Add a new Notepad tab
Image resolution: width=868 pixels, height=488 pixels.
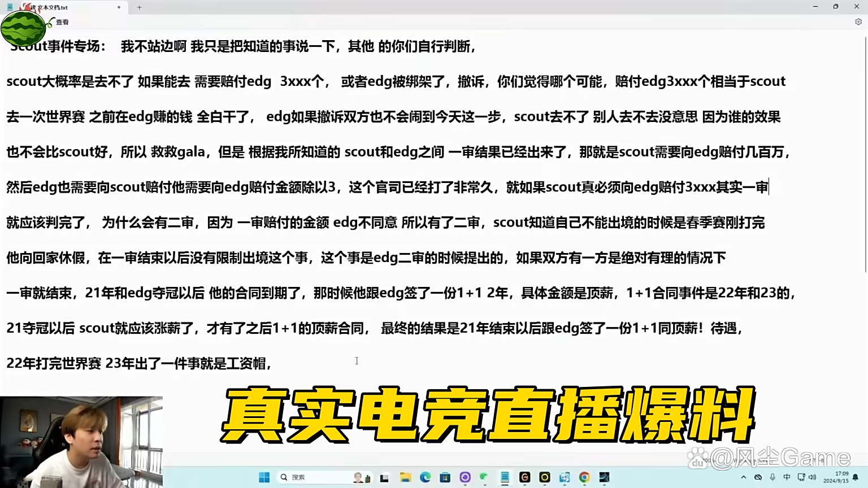pos(139,7)
